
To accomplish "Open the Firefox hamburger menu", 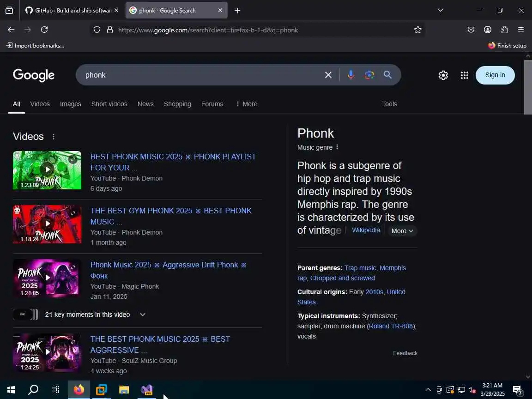I will (x=521, y=30).
